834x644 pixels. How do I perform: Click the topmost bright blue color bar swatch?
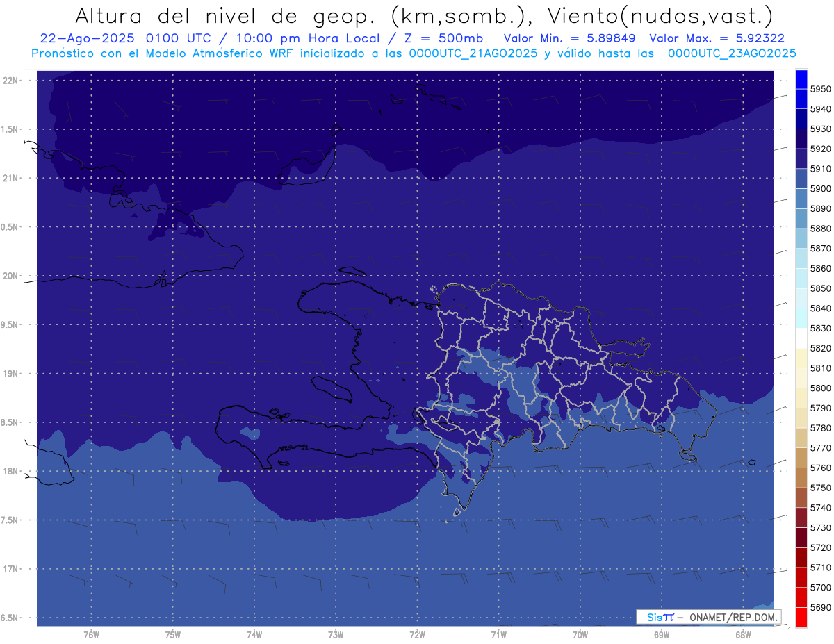click(x=801, y=79)
